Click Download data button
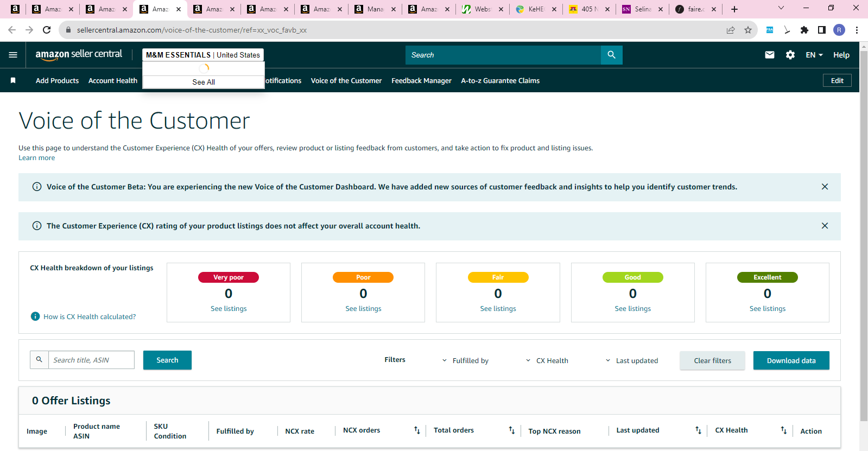 click(x=791, y=360)
